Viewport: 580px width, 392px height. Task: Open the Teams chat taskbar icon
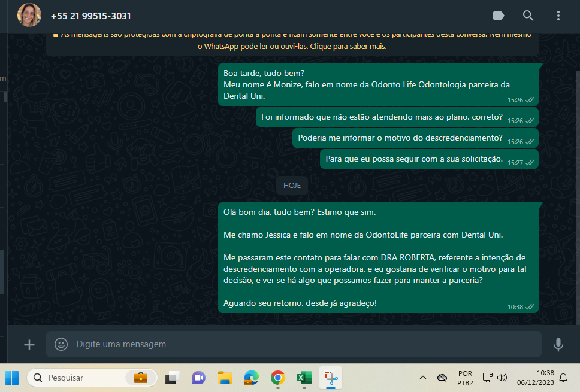[x=198, y=378]
